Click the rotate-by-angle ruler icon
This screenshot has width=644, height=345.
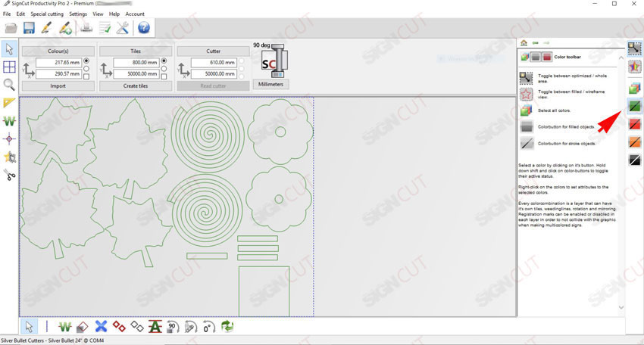click(191, 327)
